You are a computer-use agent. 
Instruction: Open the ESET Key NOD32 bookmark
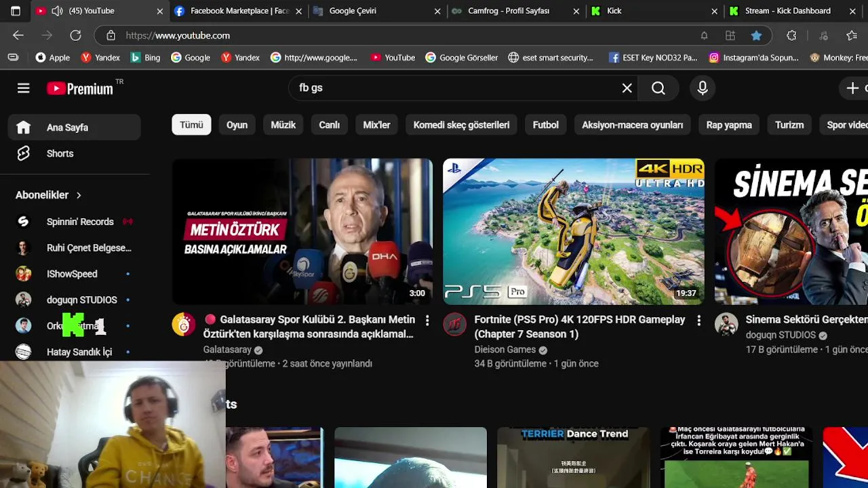tap(652, 58)
